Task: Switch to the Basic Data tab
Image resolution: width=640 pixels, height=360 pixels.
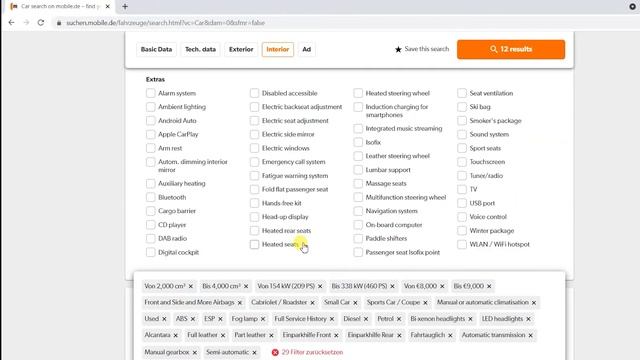Action: pyautogui.click(x=156, y=49)
